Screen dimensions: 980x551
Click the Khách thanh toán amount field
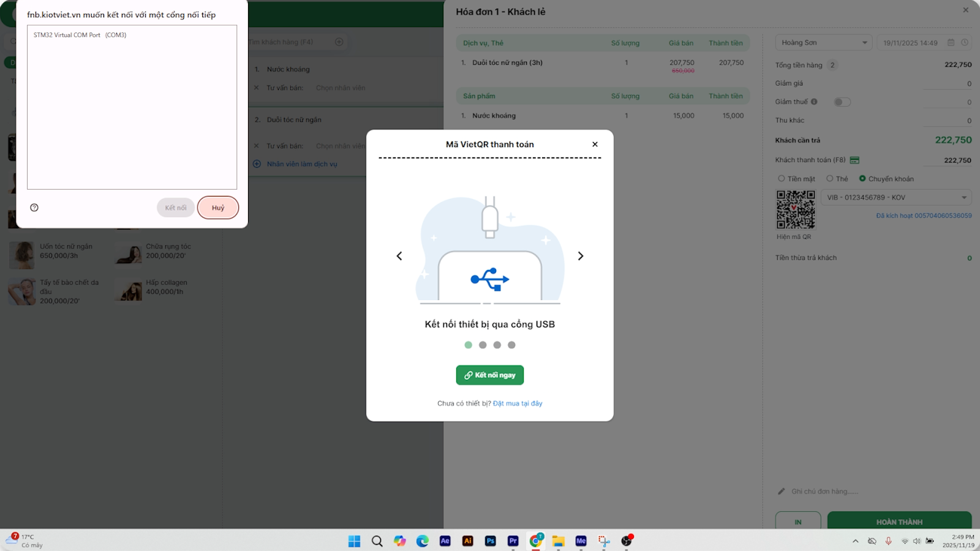[947, 160]
